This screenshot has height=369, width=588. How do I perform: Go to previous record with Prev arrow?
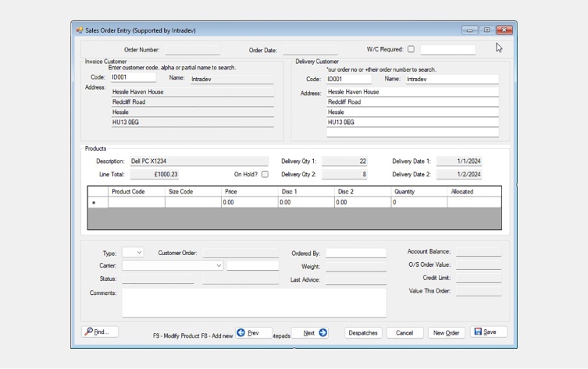click(253, 333)
